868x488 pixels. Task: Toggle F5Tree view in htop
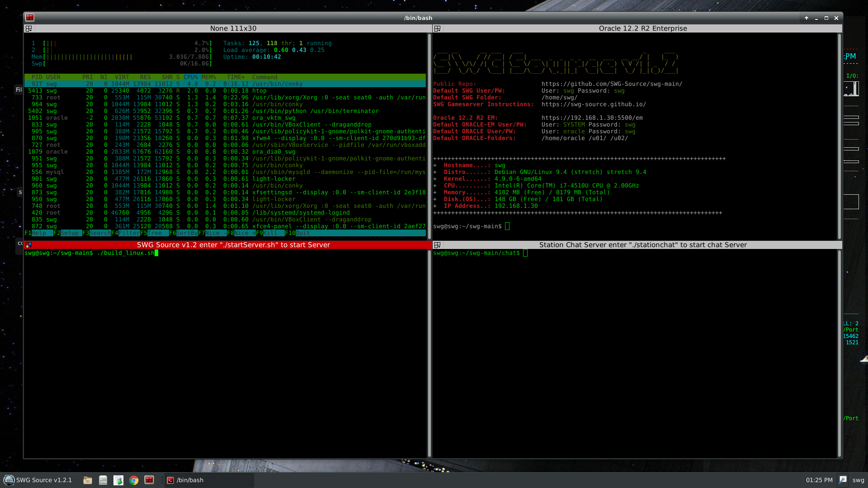(155, 233)
